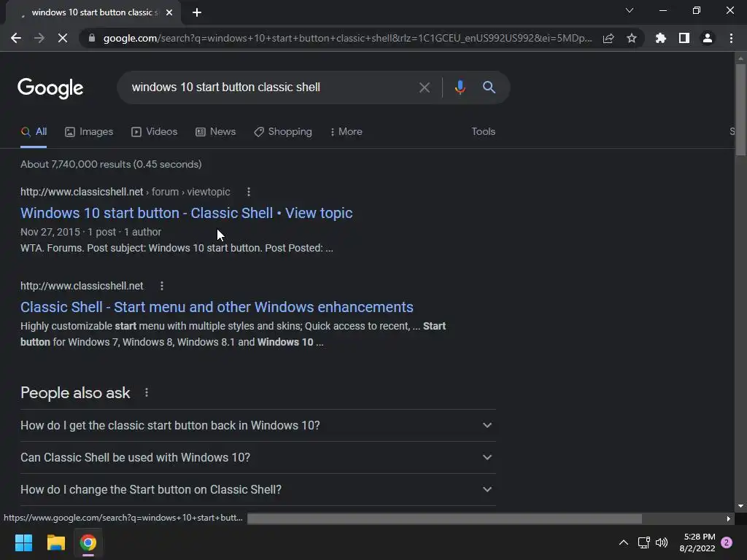Switch to Shopping results
The width and height of the screenshot is (747, 560).
(x=283, y=132)
